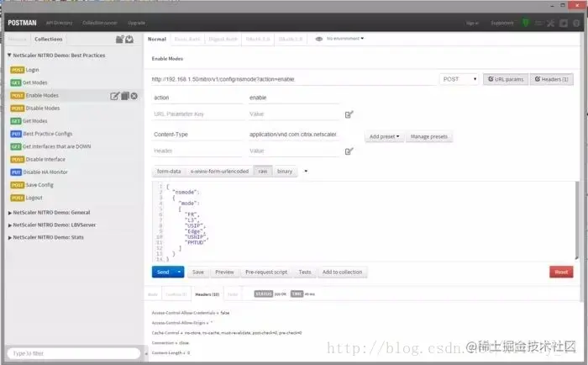
Task: Click the Manage presets button
Action: (429, 137)
